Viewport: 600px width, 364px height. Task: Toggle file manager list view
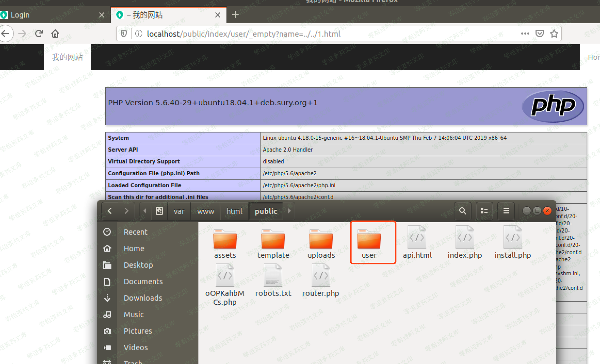(x=484, y=211)
